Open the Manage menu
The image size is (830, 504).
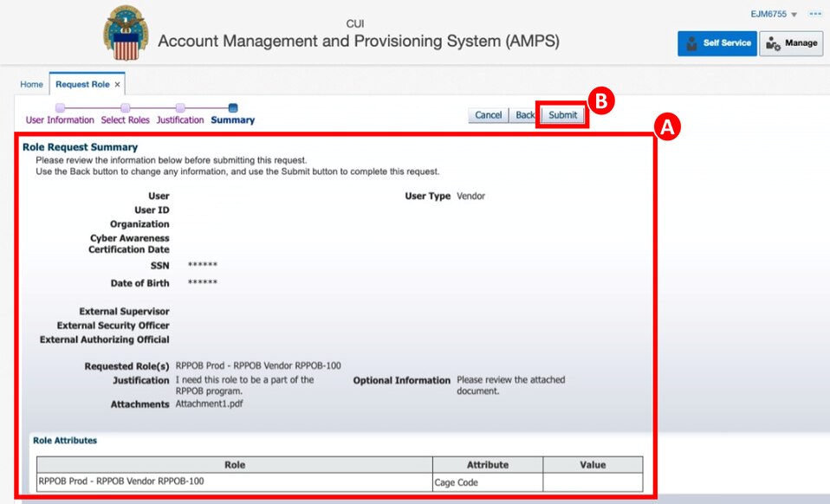[x=791, y=43]
